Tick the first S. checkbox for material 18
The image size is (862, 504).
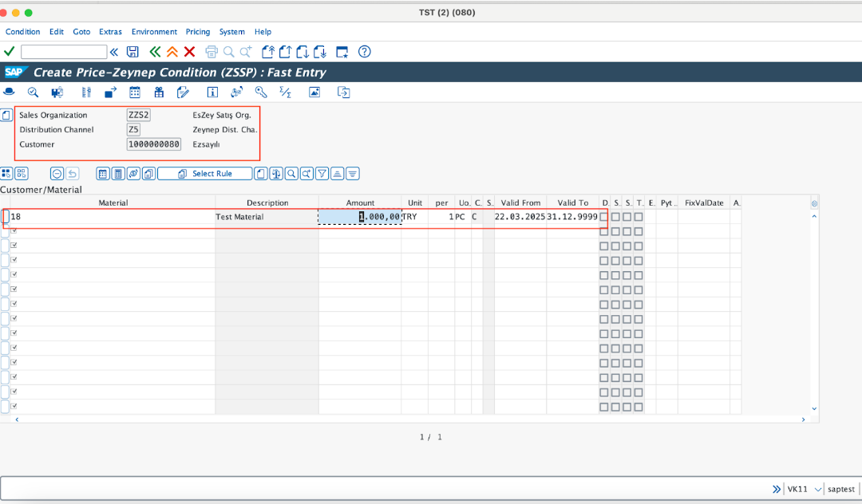click(615, 217)
